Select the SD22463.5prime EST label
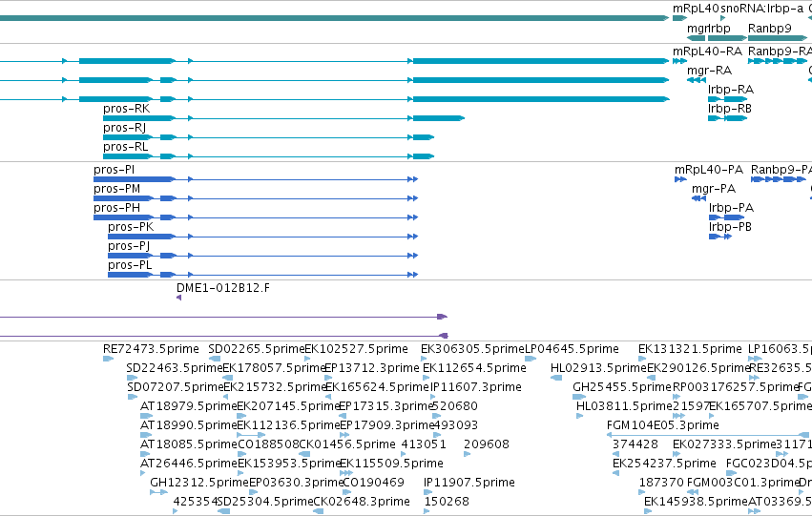The image size is (812, 516). click(x=174, y=368)
